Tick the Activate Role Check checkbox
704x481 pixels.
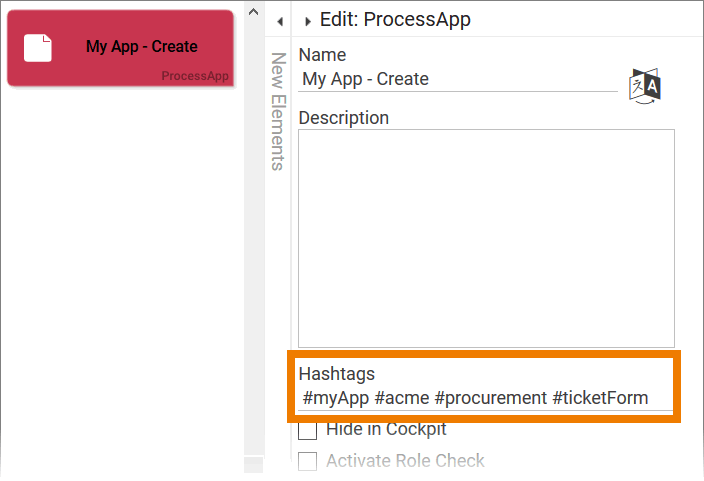point(308,462)
